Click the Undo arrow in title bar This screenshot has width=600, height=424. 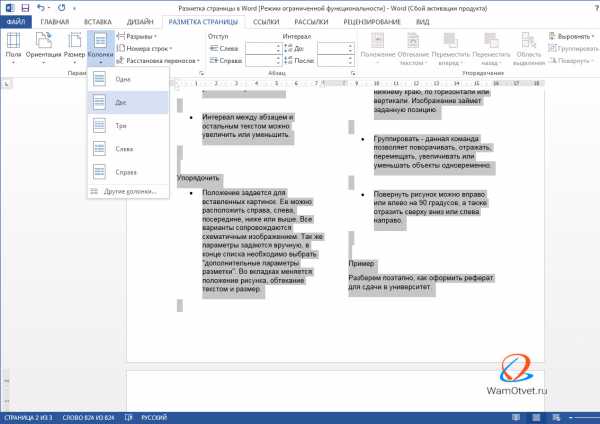tap(41, 8)
